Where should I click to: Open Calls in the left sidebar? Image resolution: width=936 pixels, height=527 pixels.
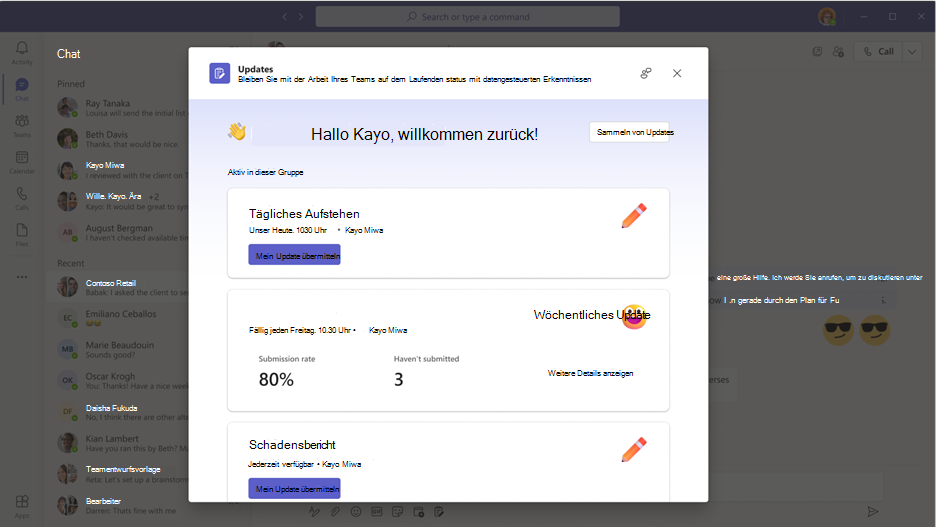[22, 199]
